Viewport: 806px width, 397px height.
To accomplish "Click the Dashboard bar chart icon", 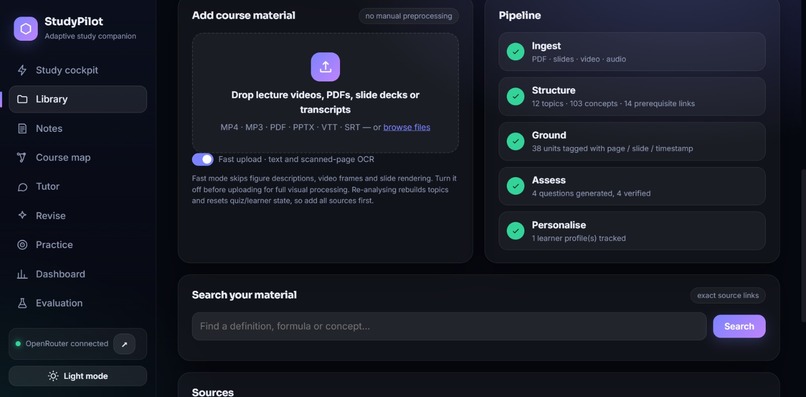I will (22, 274).
